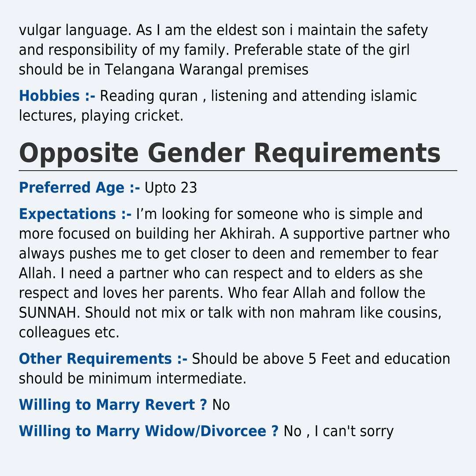Click the capitalized word "SUNNAH"
Viewport: 476px width, 476px height.
(49, 312)
